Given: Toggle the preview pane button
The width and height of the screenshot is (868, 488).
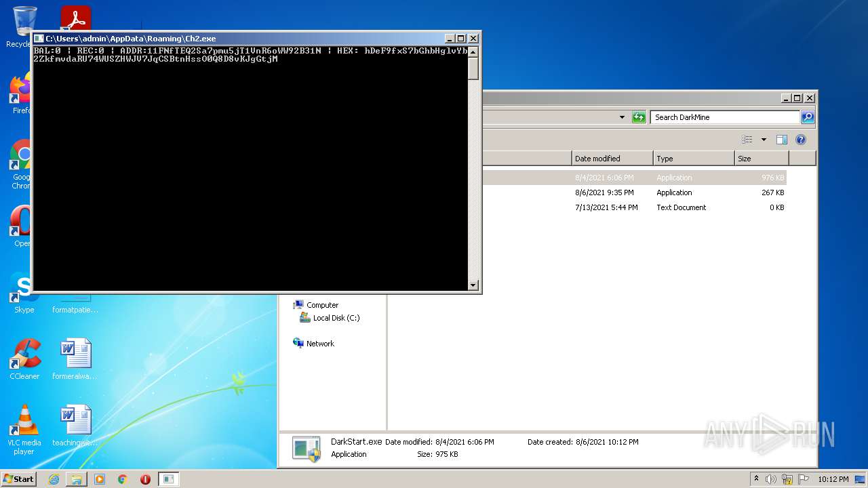Looking at the screenshot, I should [781, 140].
